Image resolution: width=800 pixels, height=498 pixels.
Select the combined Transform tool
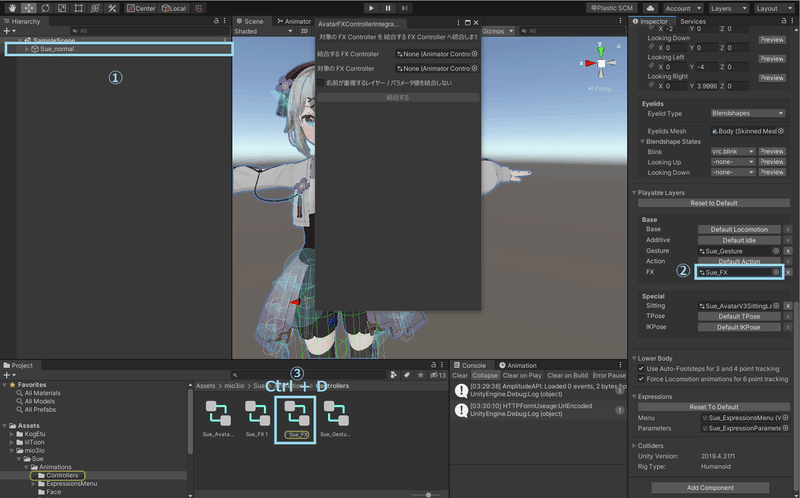pyautogui.click(x=95, y=8)
